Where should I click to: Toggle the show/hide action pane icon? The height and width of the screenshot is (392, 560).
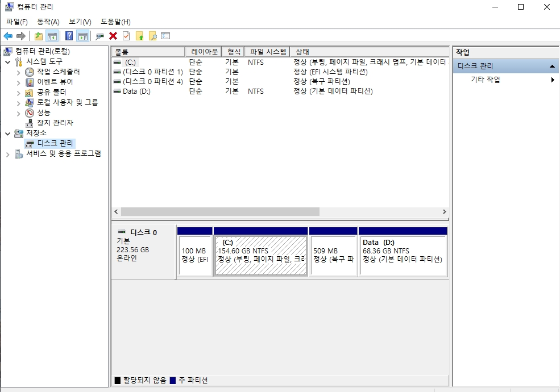[x=83, y=36]
